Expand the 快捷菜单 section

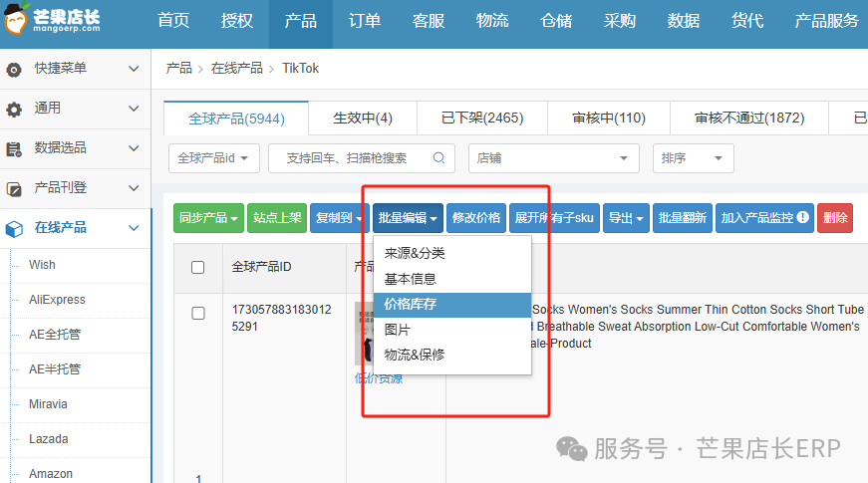(x=134, y=69)
